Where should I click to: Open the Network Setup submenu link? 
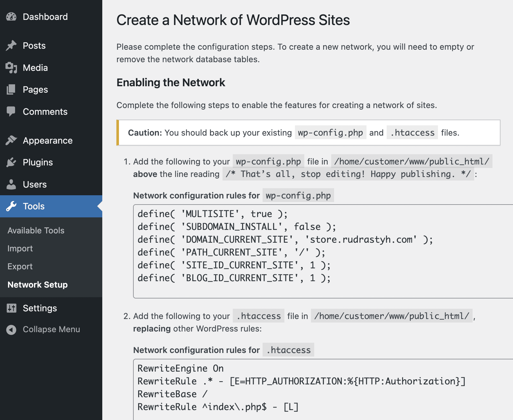pos(38,285)
